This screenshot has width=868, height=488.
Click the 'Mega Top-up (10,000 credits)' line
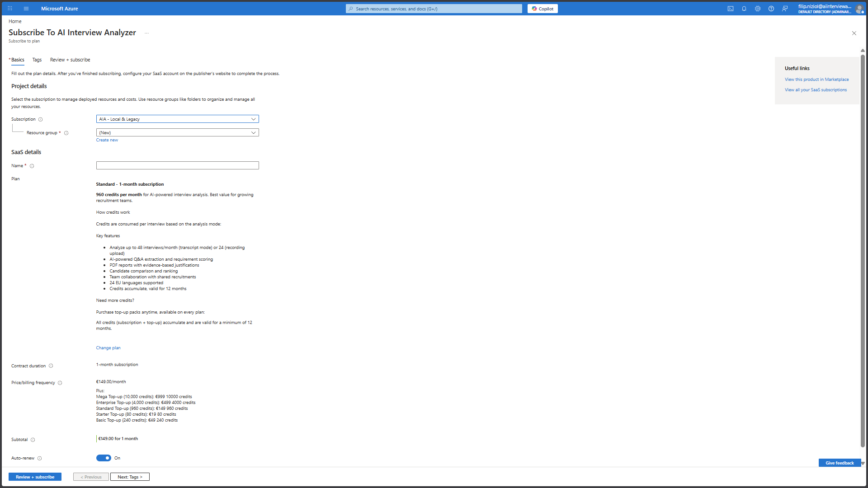144,397
